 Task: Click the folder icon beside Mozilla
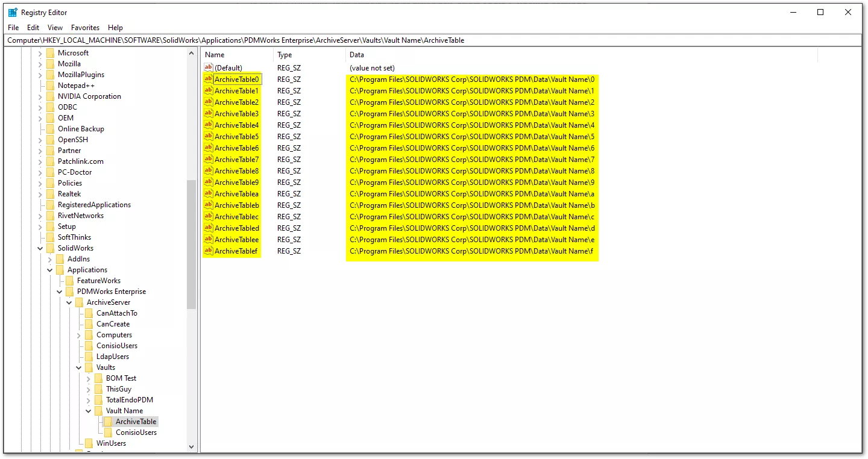[x=50, y=64]
